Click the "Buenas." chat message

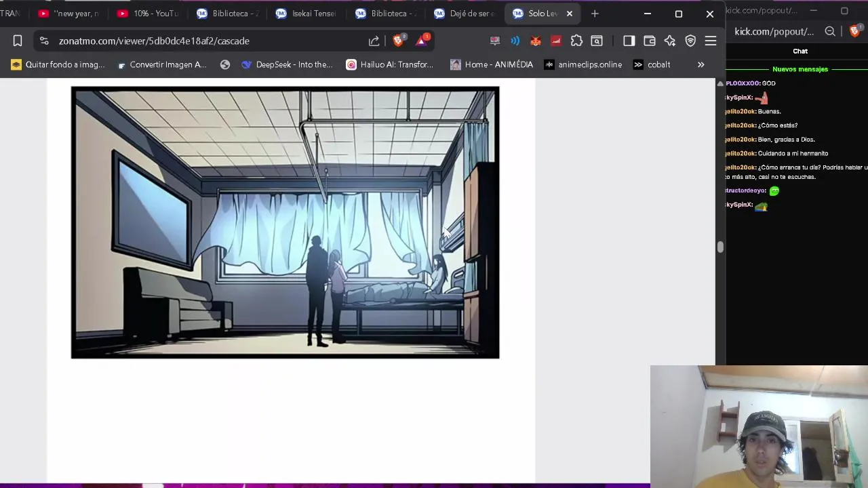pos(770,112)
